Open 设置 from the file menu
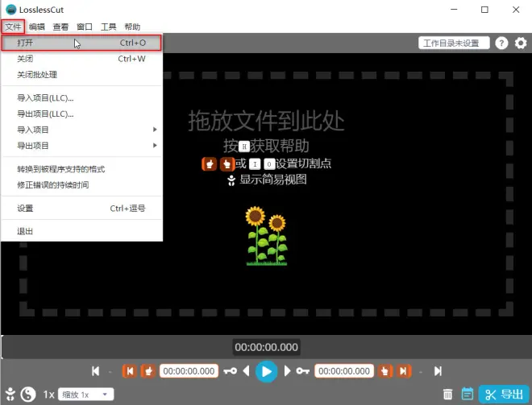This screenshot has width=532, height=405. [x=81, y=208]
